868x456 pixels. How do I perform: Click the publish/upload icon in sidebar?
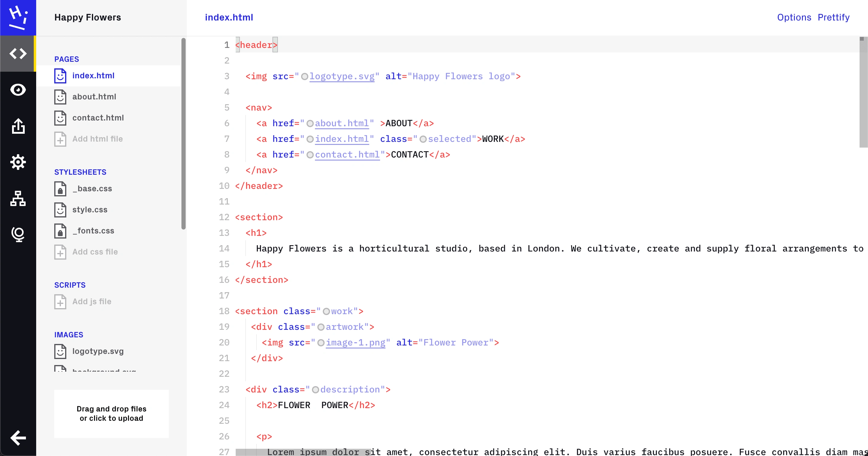[18, 126]
